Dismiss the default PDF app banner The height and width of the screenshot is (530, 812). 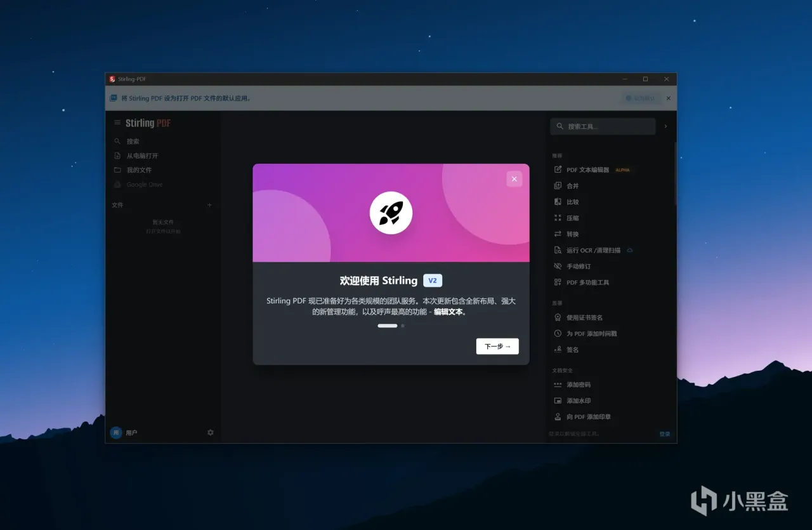[x=668, y=98]
